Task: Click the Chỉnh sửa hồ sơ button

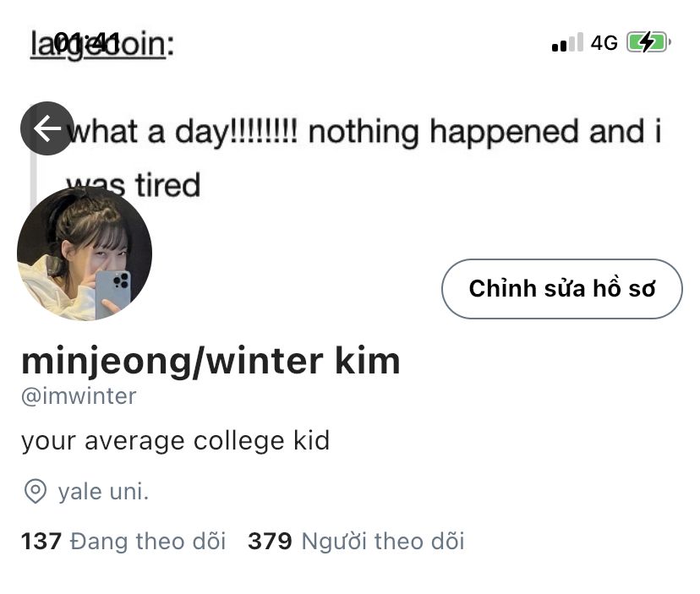Action: click(x=562, y=289)
